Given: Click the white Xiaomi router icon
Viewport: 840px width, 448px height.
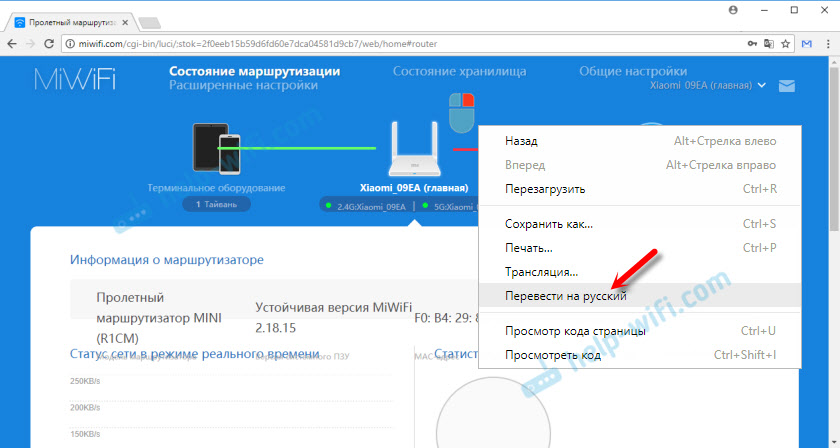Looking at the screenshot, I should click(x=415, y=149).
